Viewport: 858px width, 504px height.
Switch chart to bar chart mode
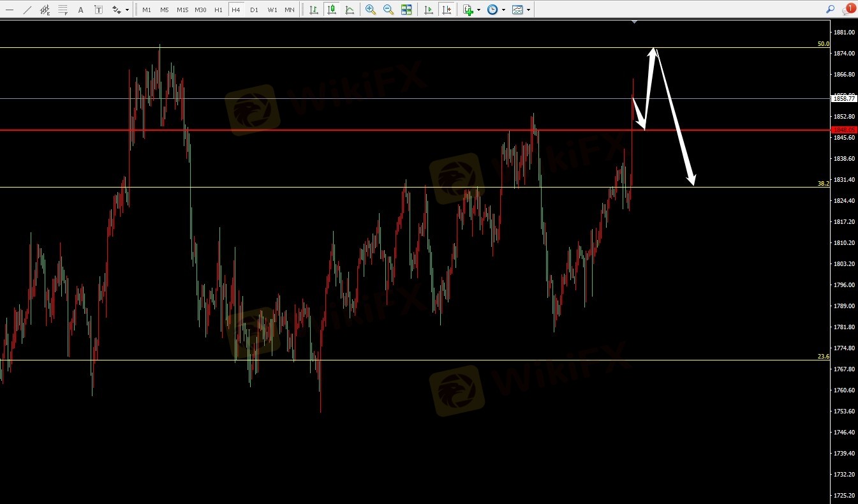pyautogui.click(x=314, y=10)
